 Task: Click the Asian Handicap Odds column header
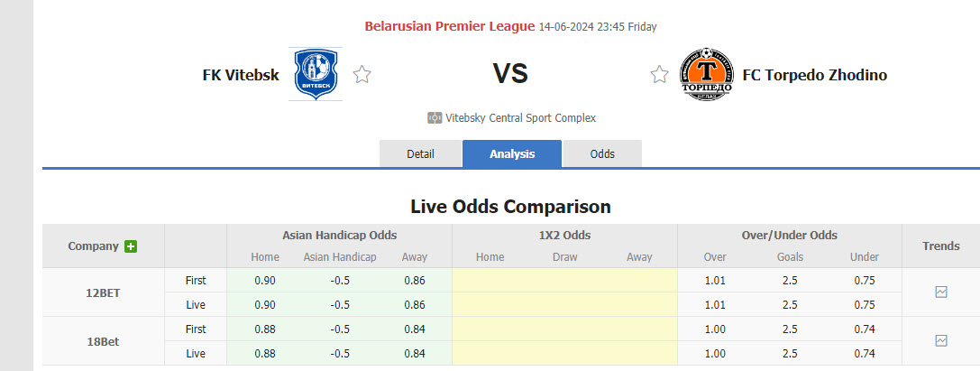point(339,235)
